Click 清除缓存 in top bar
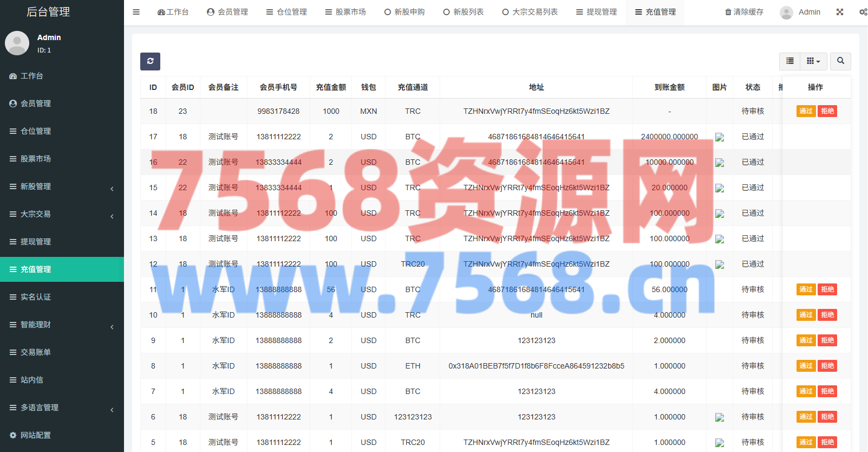This screenshot has height=452, width=868. [x=744, y=12]
